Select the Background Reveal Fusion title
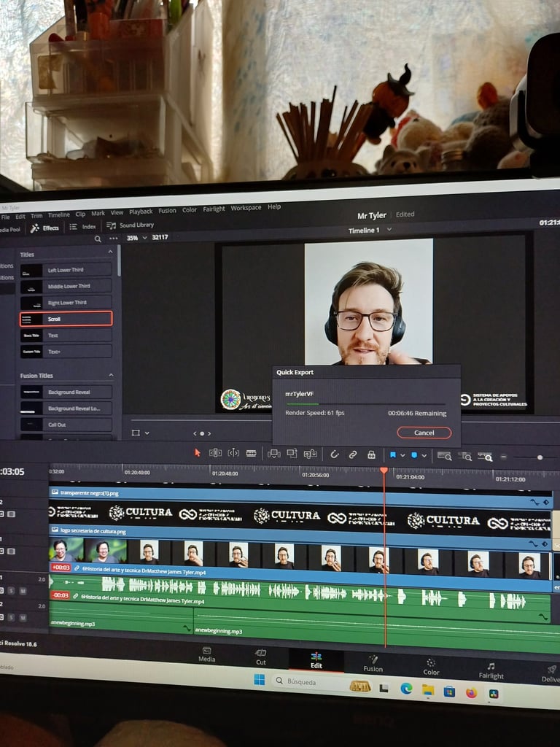Screen dimensions: 560x747 [x=66, y=392]
